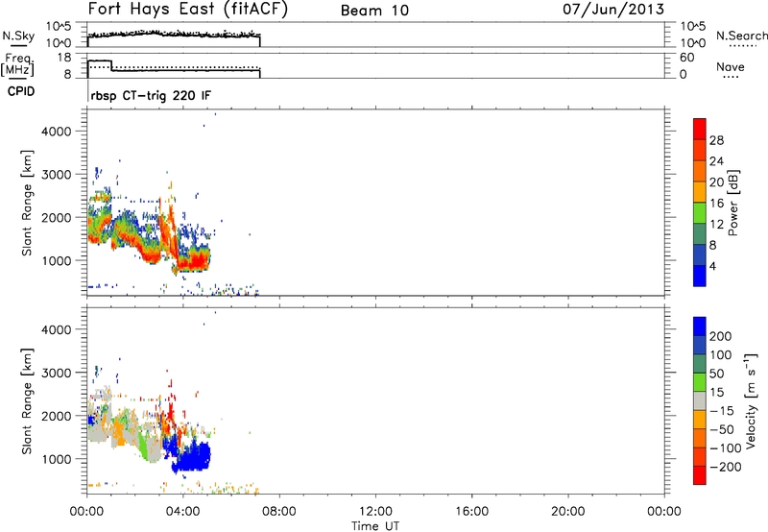Click the 'CPID' label
The image size is (768, 532).
21,91
